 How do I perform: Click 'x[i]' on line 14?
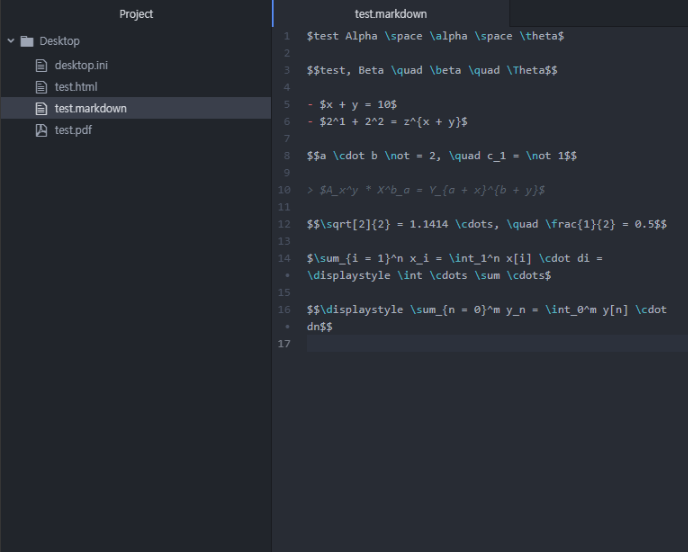click(x=519, y=258)
